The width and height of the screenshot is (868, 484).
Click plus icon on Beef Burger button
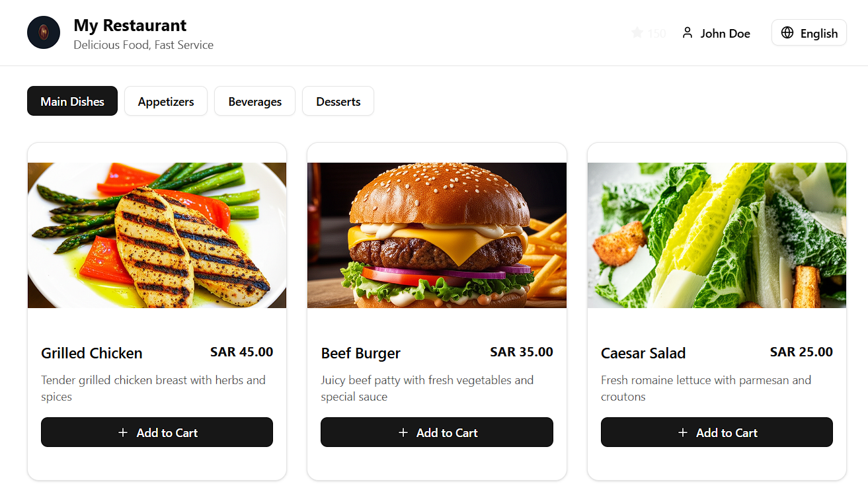point(403,432)
